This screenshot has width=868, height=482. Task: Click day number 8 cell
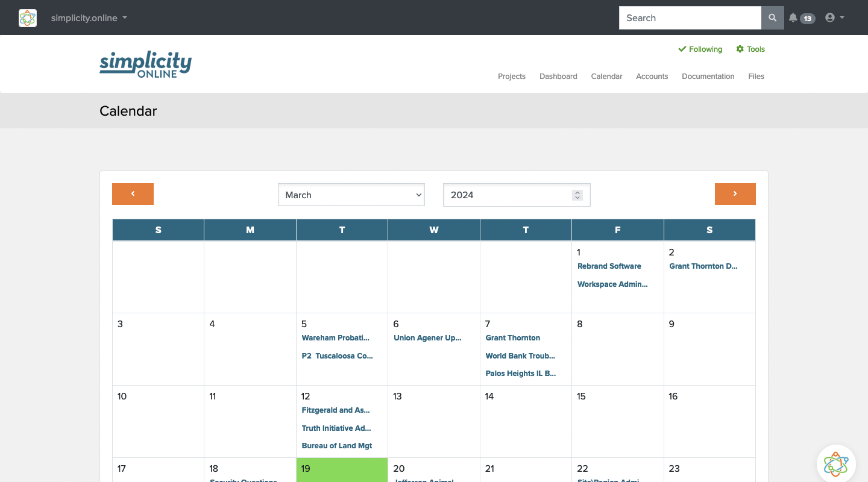618,349
